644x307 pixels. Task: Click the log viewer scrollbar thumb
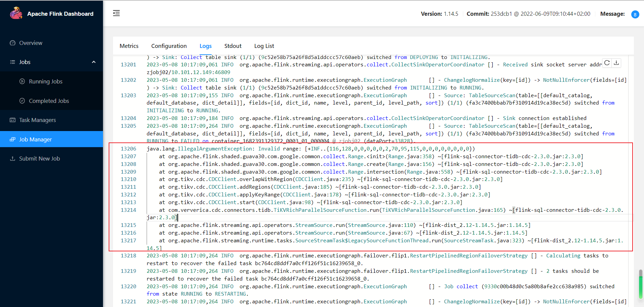[641, 284]
